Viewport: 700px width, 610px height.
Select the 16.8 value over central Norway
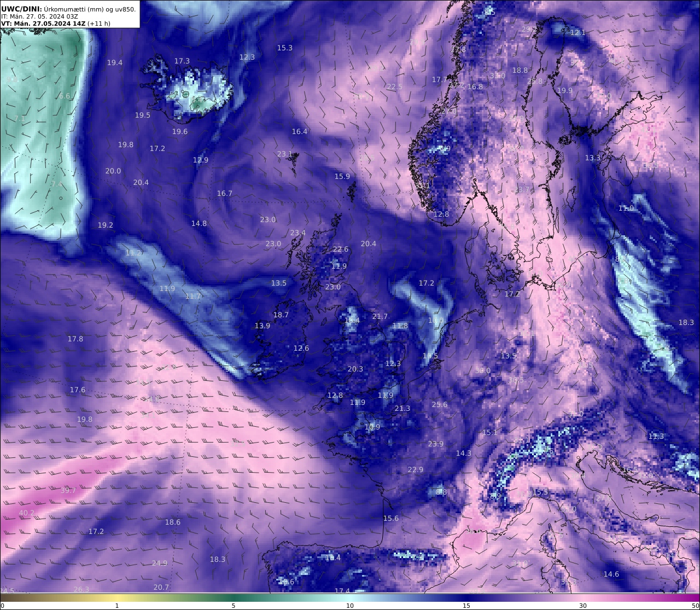[475, 87]
